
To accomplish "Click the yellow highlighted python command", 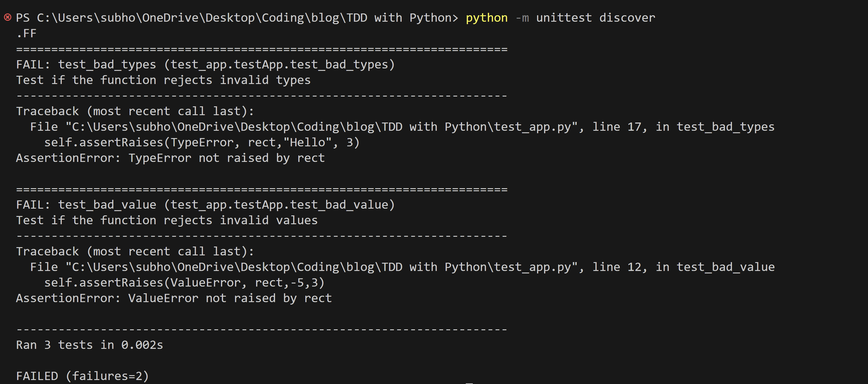I will pos(486,17).
